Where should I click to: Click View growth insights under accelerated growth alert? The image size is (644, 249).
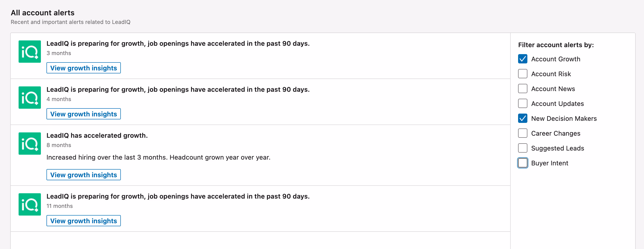coord(83,175)
